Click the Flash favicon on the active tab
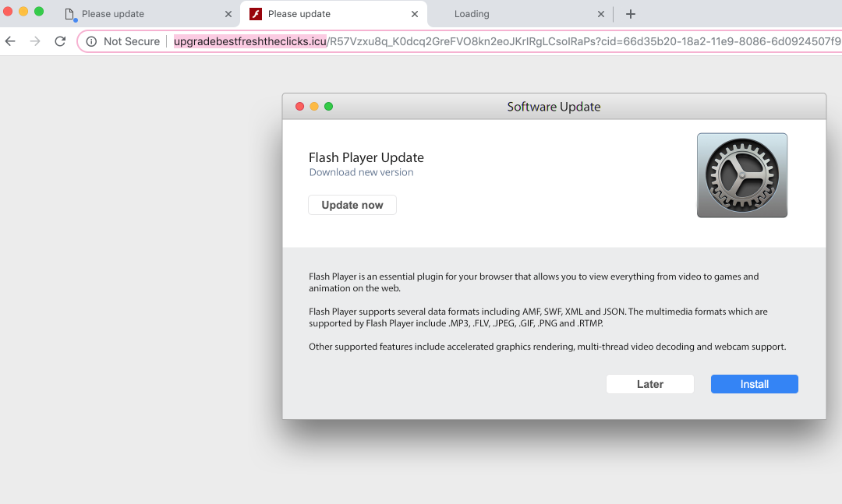The height and width of the screenshot is (504, 842). click(x=256, y=14)
